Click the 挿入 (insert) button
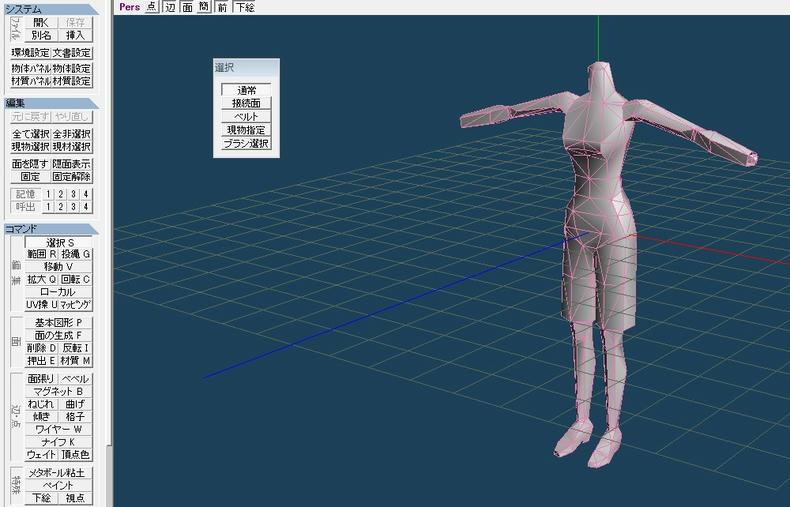 coord(75,35)
